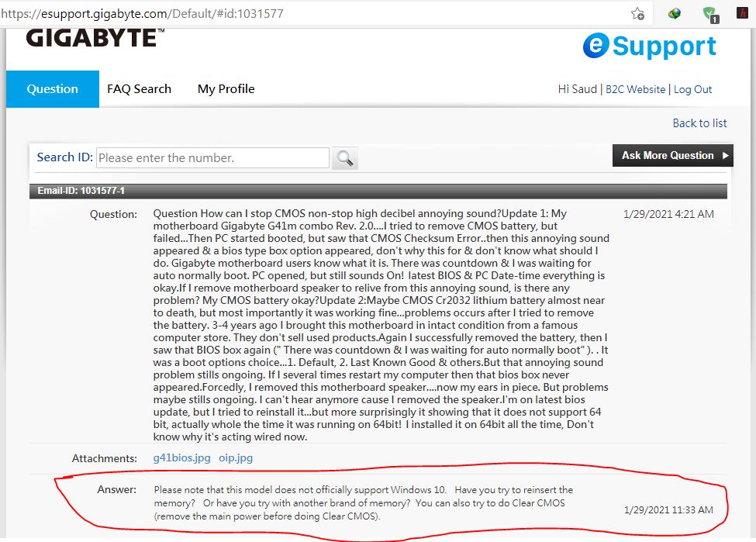The width and height of the screenshot is (756, 542).
Task: Open the FAQ Search tab
Action: 139,89
